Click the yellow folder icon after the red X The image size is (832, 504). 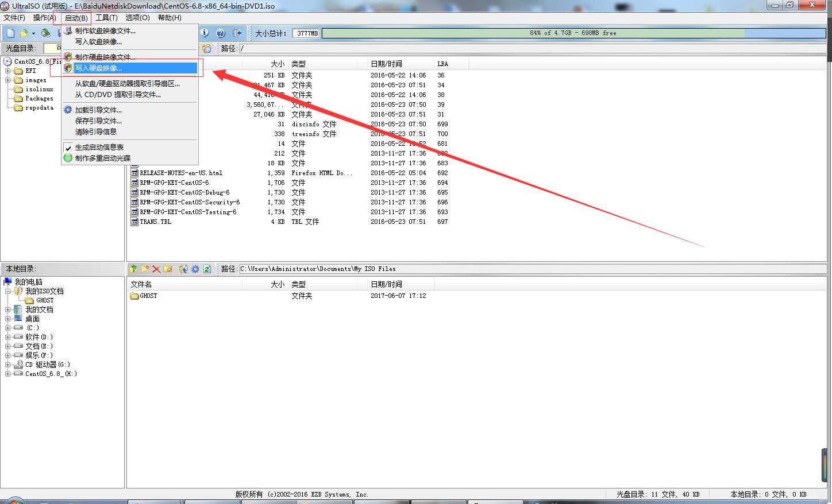point(168,269)
